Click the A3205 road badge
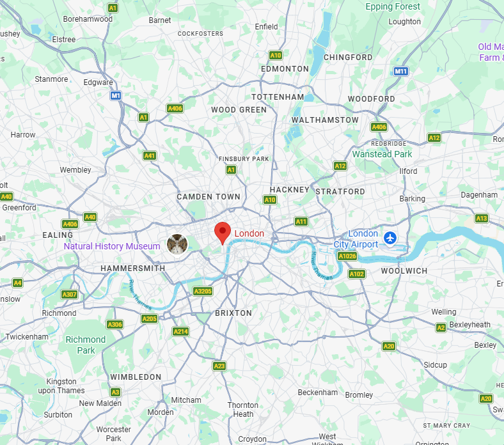504x445 pixels. pos(203,292)
